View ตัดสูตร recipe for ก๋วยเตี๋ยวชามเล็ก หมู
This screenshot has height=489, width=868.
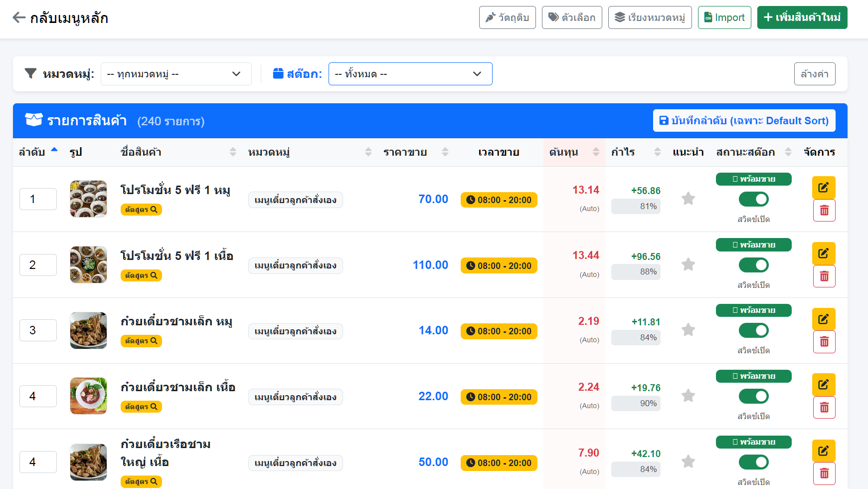coord(141,341)
